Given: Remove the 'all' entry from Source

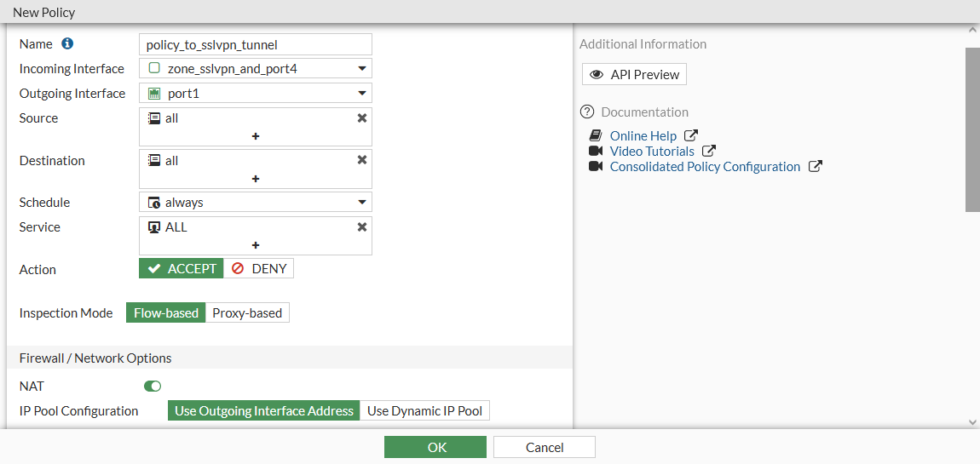Looking at the screenshot, I should [362, 118].
